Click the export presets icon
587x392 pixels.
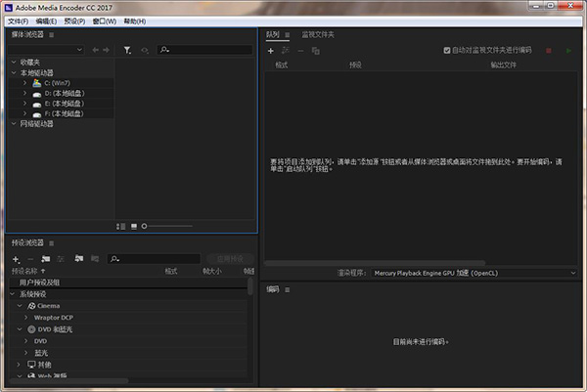[x=95, y=258]
